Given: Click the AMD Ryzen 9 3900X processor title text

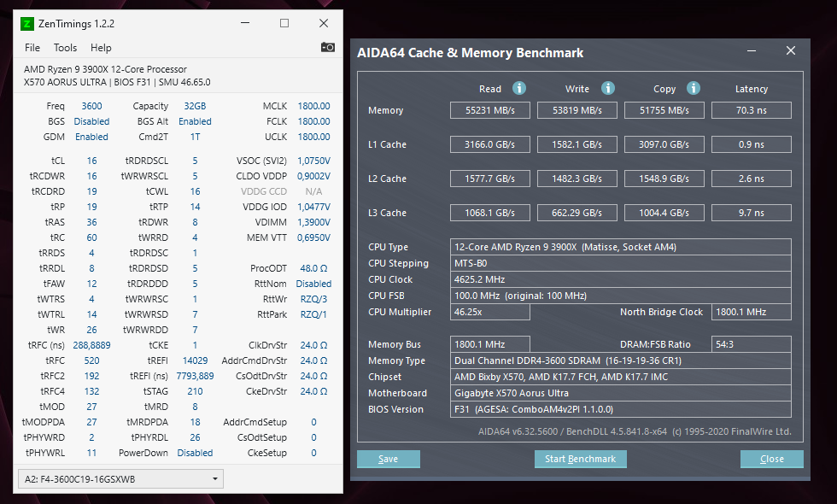Looking at the screenshot, I should pyautogui.click(x=105, y=69).
